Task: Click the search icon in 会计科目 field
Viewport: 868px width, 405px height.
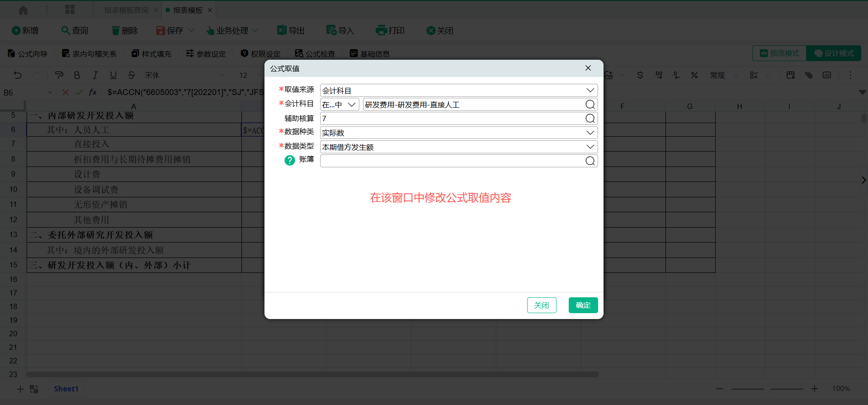Action: (590, 105)
